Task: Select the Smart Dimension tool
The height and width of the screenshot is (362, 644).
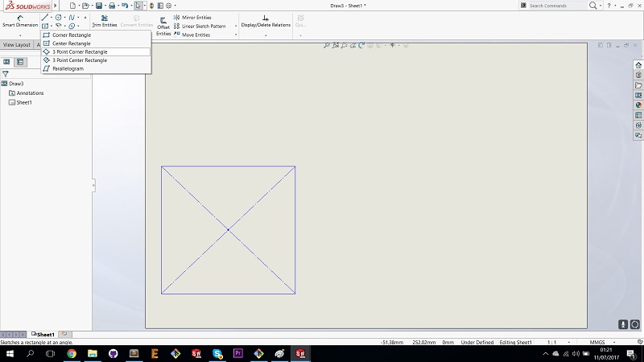Action: pyautogui.click(x=20, y=21)
